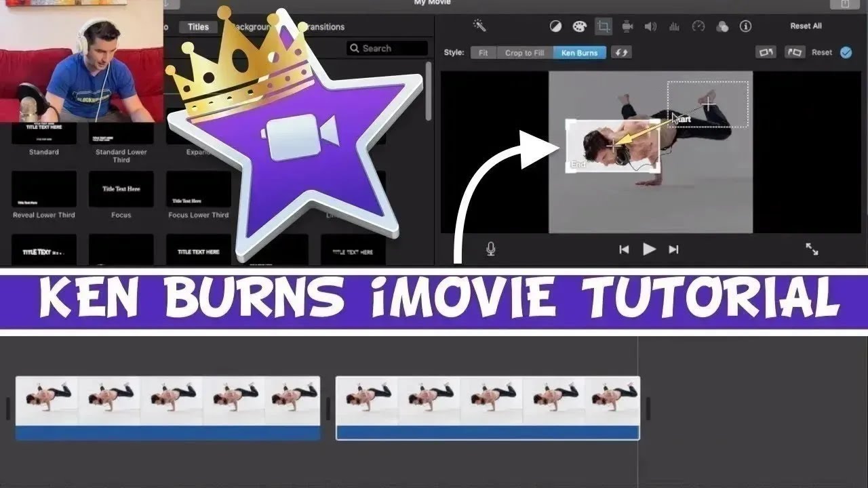This screenshot has height=488, width=868.
Task: Click the magic wand auto-enhance icon
Action: coord(480,26)
